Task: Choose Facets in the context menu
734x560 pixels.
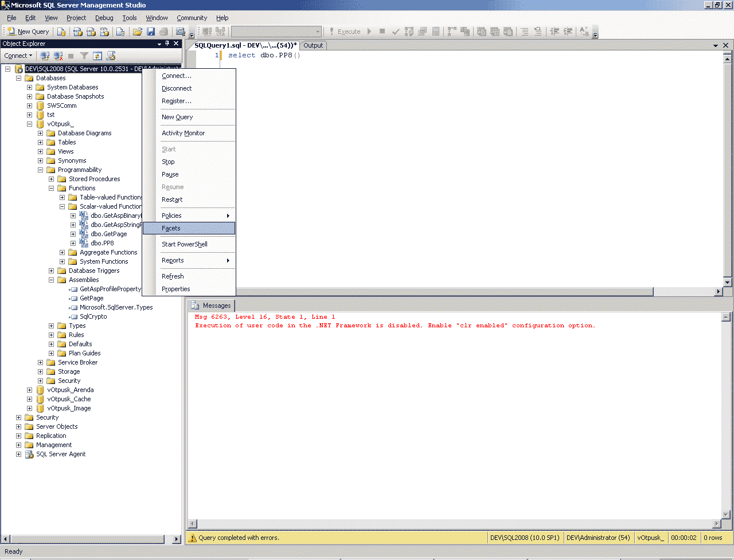Action: pyautogui.click(x=189, y=228)
